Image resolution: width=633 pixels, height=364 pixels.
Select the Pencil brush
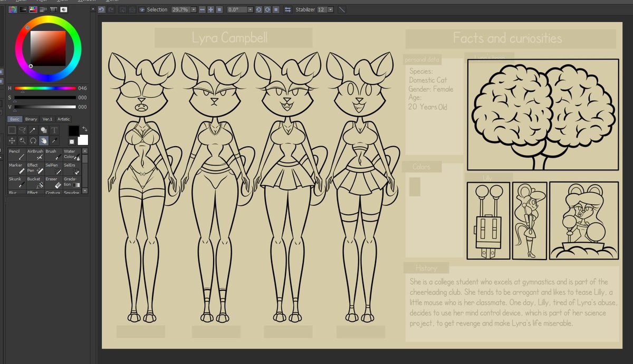(17, 155)
